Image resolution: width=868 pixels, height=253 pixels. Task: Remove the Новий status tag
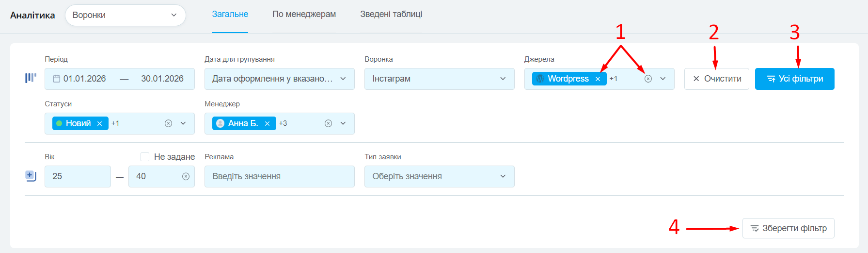coord(99,124)
